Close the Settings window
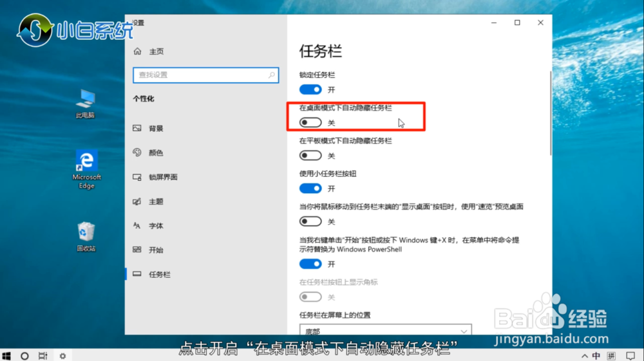Image resolution: width=644 pixels, height=361 pixels. [x=540, y=23]
